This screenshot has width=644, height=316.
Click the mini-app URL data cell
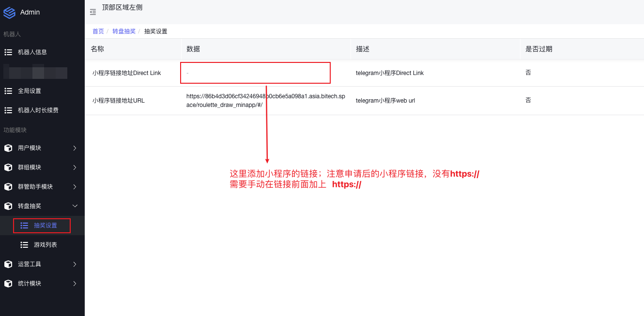265,101
